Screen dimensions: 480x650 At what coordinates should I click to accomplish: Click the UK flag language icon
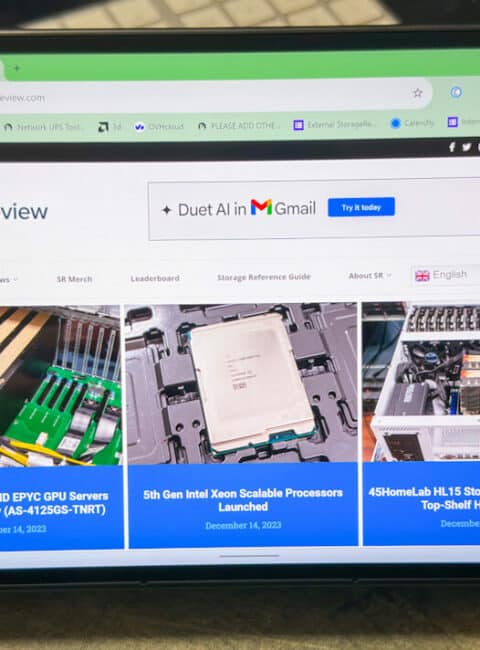422,276
